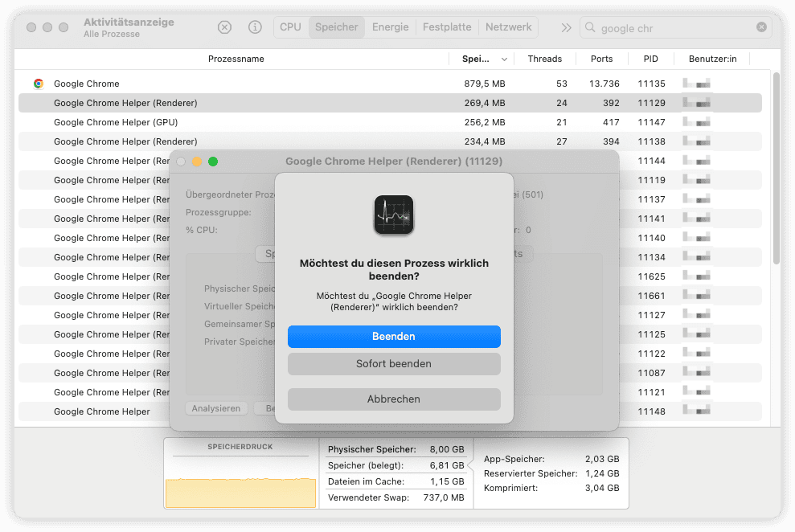Click the 13.736 ports value
The width and height of the screenshot is (795, 532).
(x=604, y=84)
